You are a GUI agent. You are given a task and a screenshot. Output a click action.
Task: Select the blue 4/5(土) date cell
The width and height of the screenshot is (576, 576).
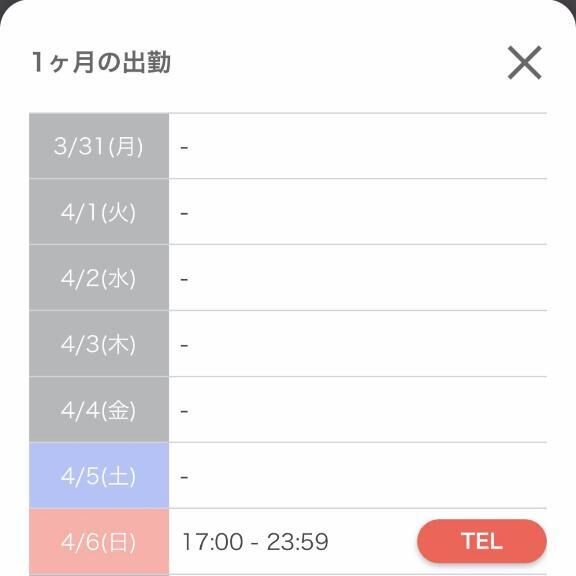99,476
